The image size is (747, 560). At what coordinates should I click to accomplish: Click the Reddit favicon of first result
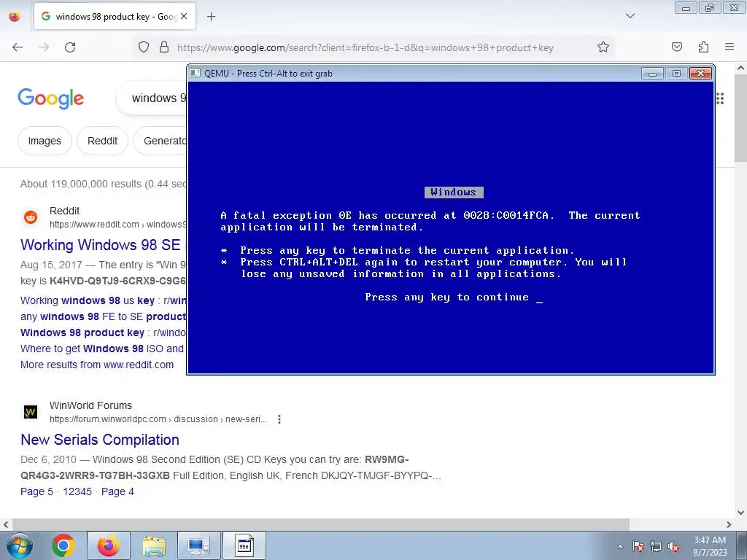[x=31, y=217]
